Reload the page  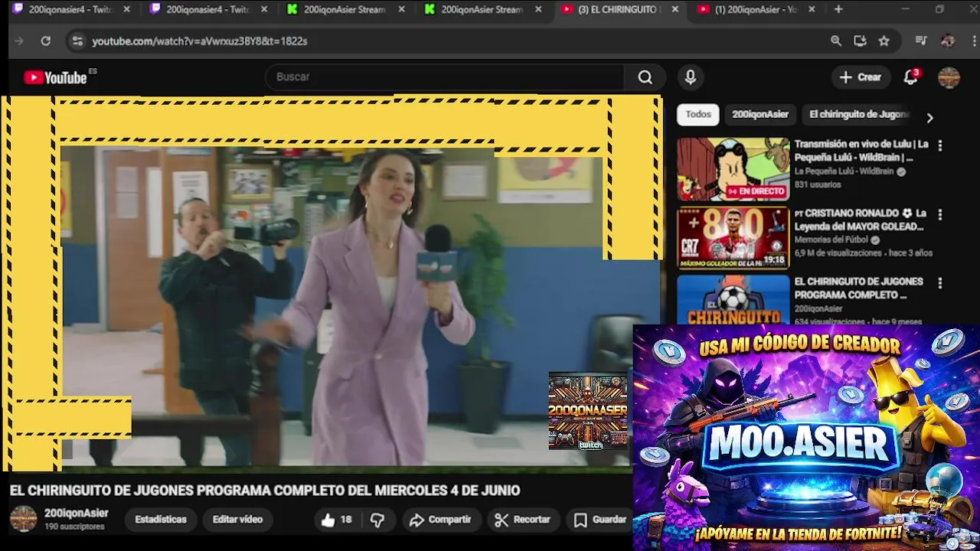point(45,41)
